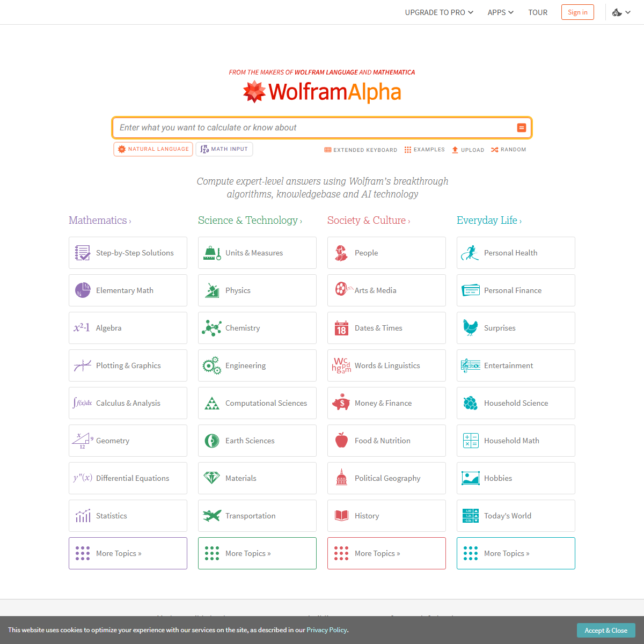Click the orange compute button in search box
Screen dimensions: 644x644
521,128
